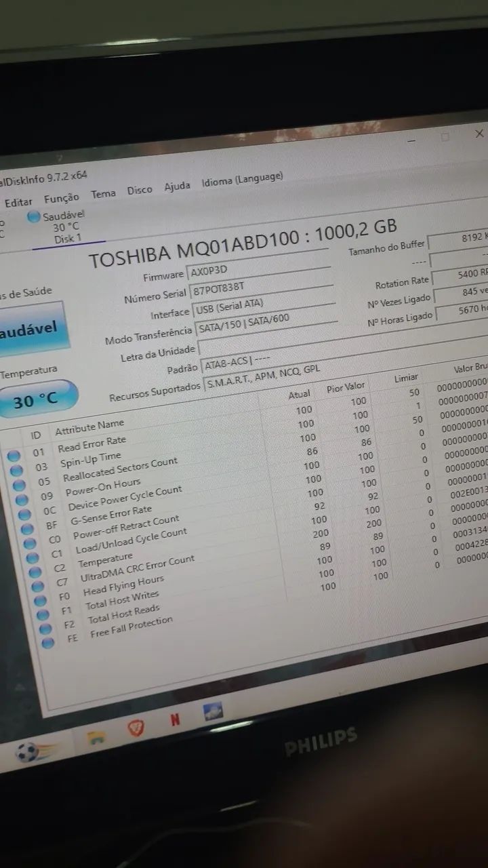Open the Ajuda menu

pos(177,186)
